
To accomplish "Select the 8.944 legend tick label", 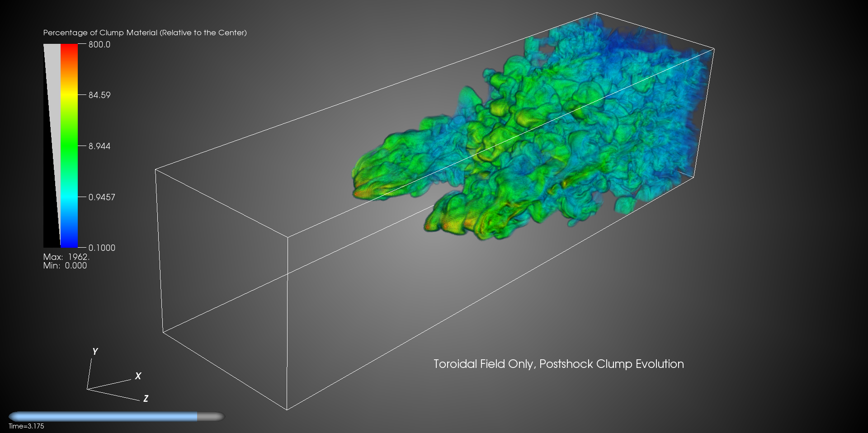I will pyautogui.click(x=99, y=146).
